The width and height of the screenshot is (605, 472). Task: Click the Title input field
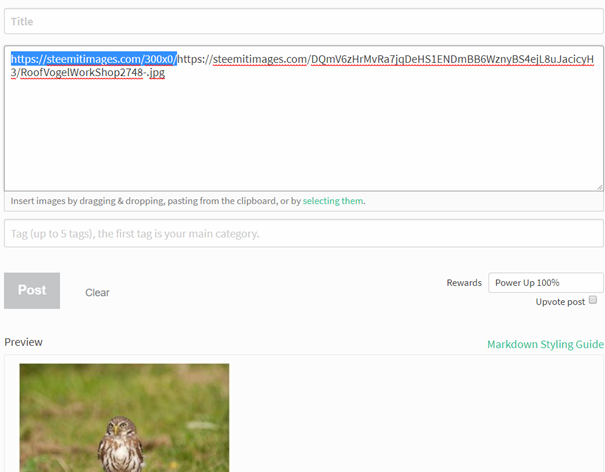304,21
